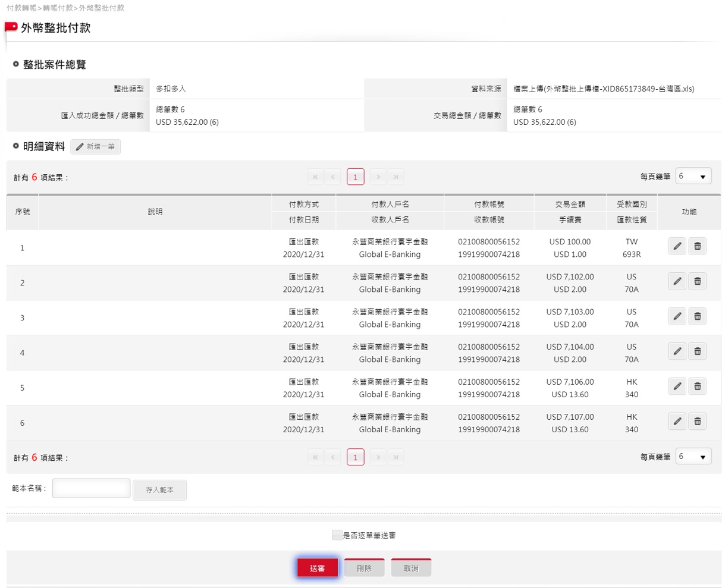Edit row 1 with the pencil icon
722x588 pixels.
677,246
